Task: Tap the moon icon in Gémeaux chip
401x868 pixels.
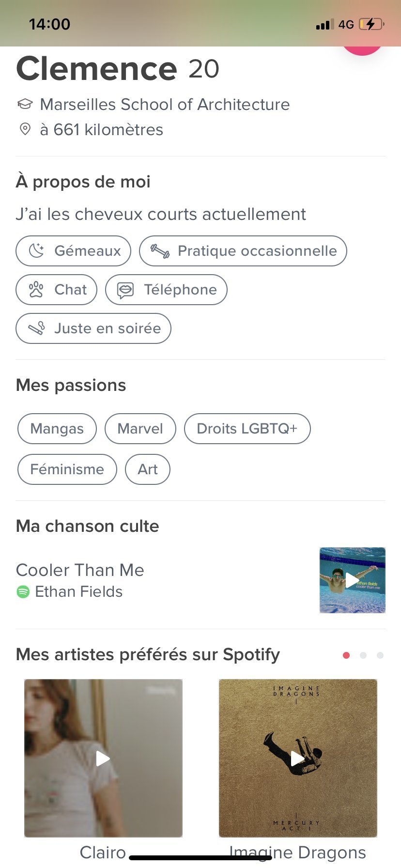Action: [x=36, y=251]
